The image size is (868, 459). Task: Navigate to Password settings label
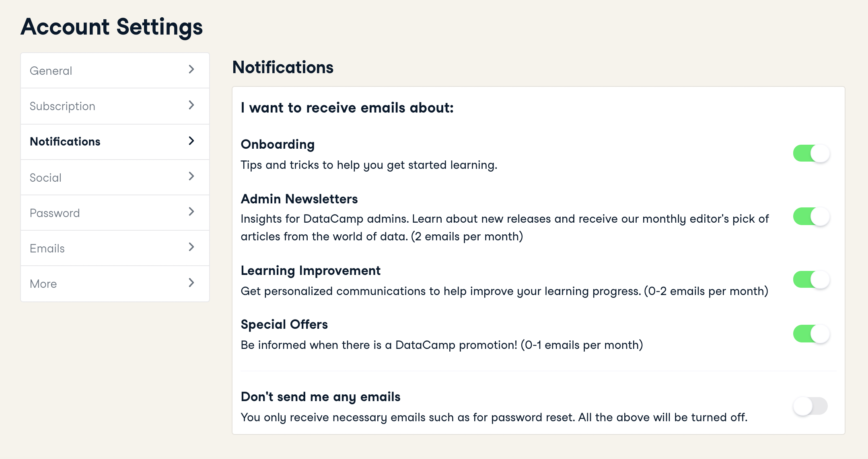click(x=55, y=213)
